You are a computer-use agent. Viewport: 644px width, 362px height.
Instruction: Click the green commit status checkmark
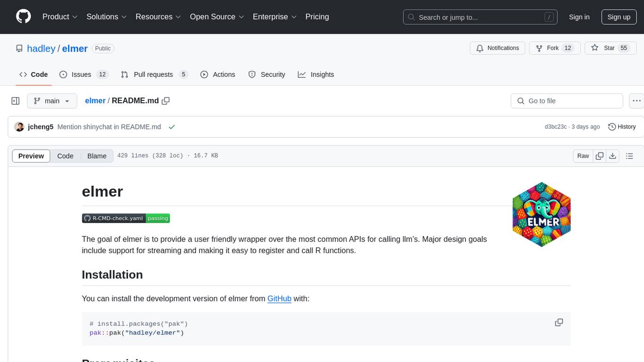(x=172, y=127)
